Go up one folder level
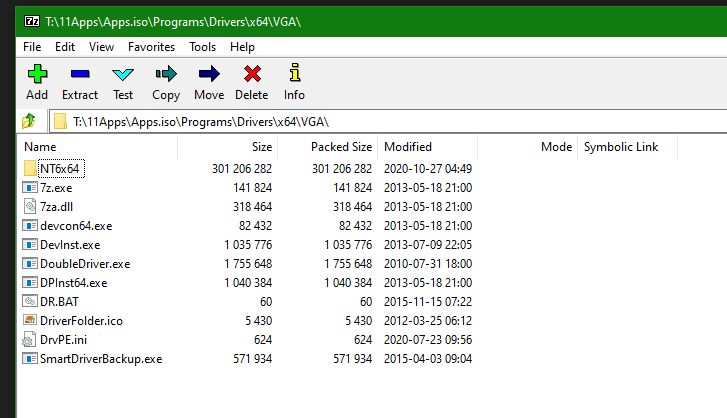This screenshot has width=727, height=418. [x=29, y=121]
